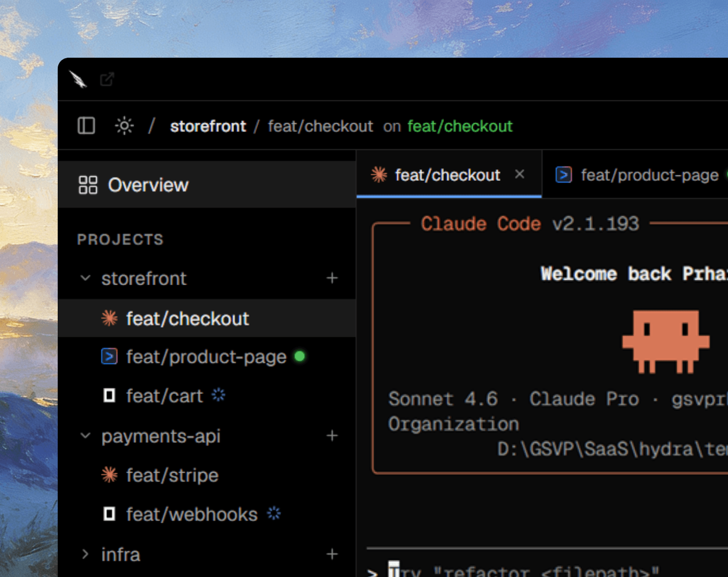This screenshot has height=577, width=728.
Task: Click the green feat/checkout branch name
Action: (460, 126)
